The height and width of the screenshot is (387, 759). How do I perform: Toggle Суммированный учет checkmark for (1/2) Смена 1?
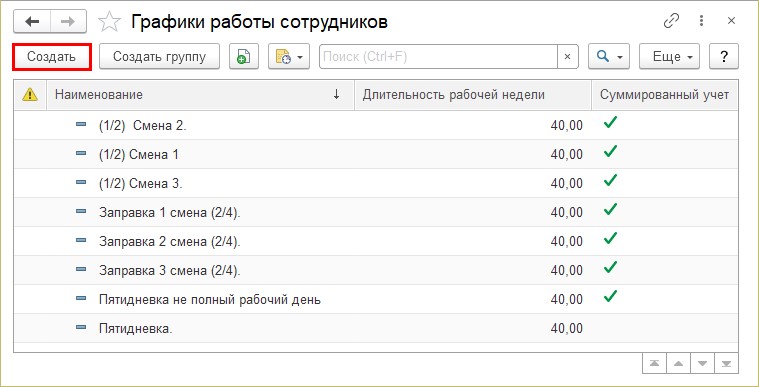click(x=610, y=151)
